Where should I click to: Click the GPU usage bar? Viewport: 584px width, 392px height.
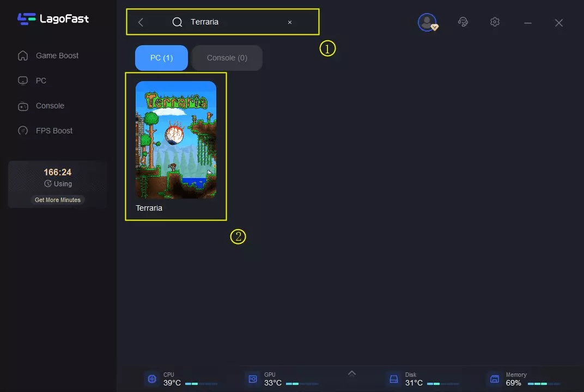pyautogui.click(x=302, y=384)
